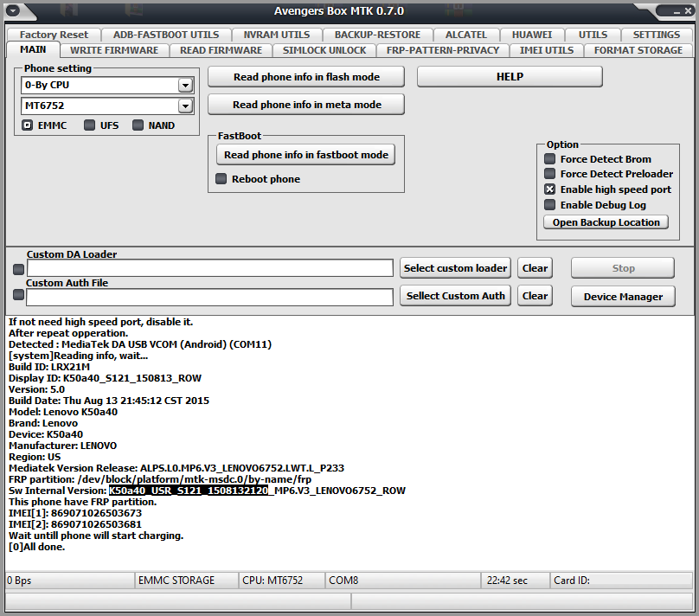Image resolution: width=699 pixels, height=616 pixels.
Task: Click the COM8 status bar entry
Action: pyautogui.click(x=403, y=581)
